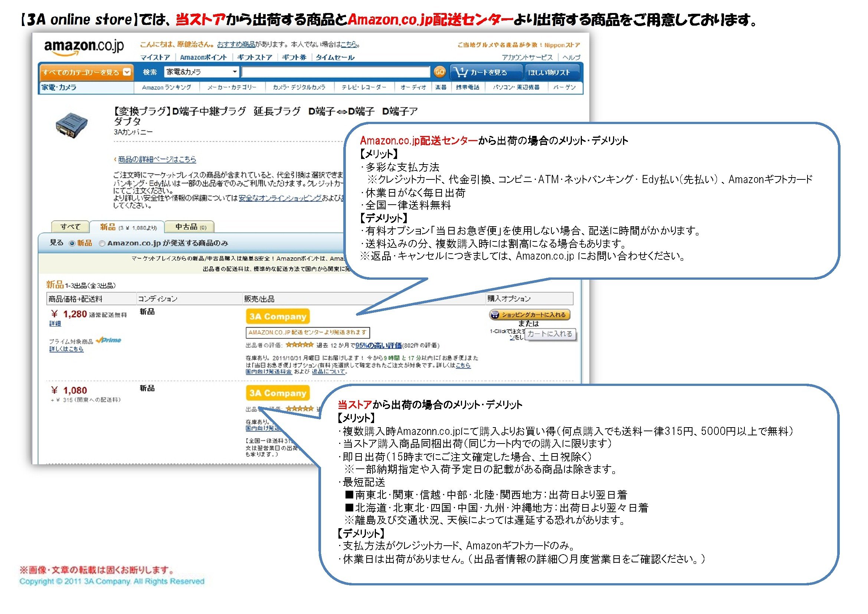Expand すべてのカテゴリーを見る dropdown arrow
The height and width of the screenshot is (614, 868).
(127, 72)
